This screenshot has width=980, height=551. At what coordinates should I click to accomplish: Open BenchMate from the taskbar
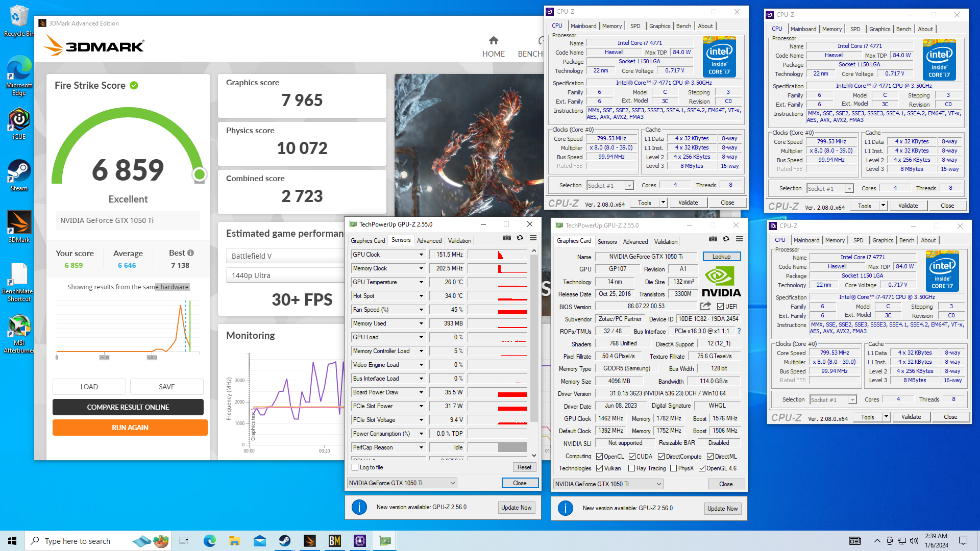coord(335,541)
